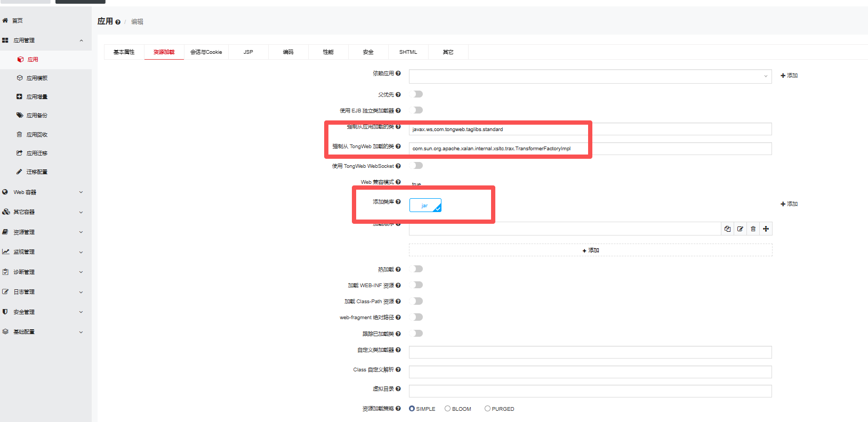Click the edit icon in 加载顺序 row

741,229
